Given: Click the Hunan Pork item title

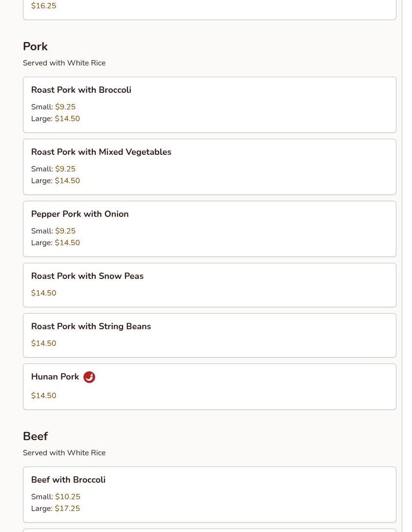Looking at the screenshot, I should coord(55,377).
